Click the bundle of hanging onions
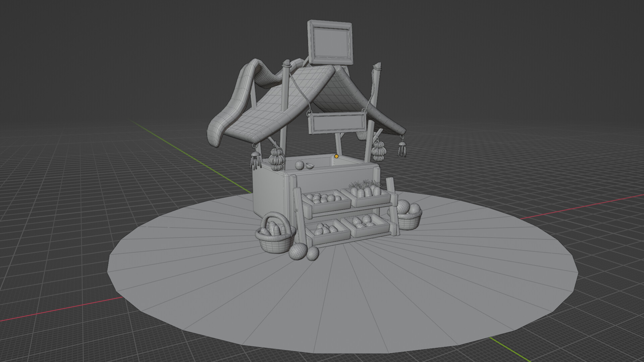Screen dimensions: 644x362 (x=276, y=158)
